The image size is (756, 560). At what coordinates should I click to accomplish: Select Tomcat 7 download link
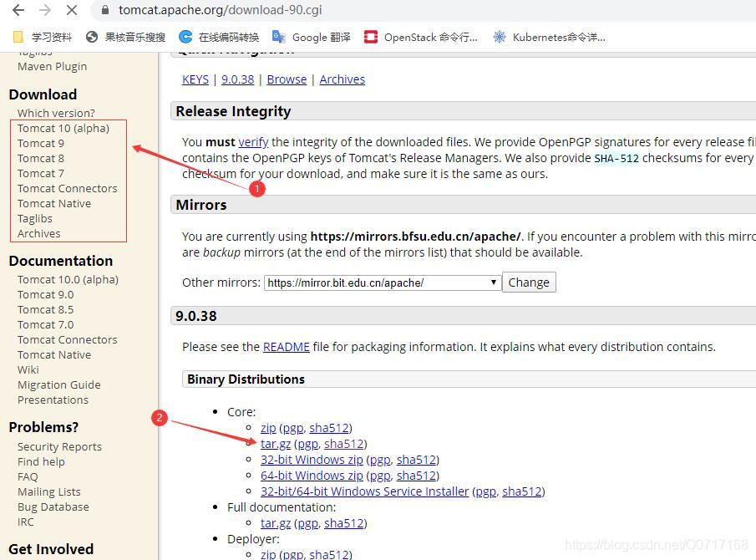[40, 173]
